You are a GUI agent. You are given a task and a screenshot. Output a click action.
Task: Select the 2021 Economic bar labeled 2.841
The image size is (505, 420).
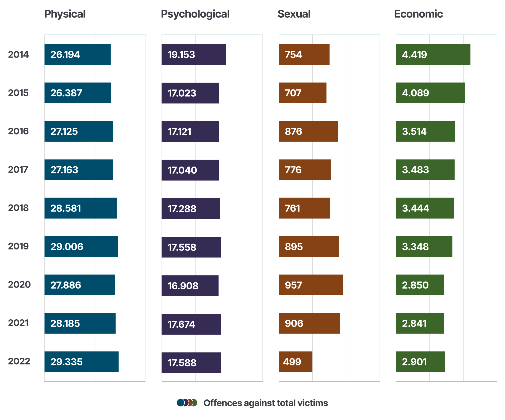[420, 323]
